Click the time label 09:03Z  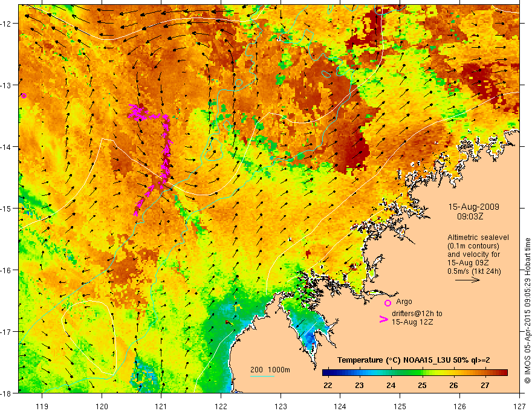click(470, 216)
